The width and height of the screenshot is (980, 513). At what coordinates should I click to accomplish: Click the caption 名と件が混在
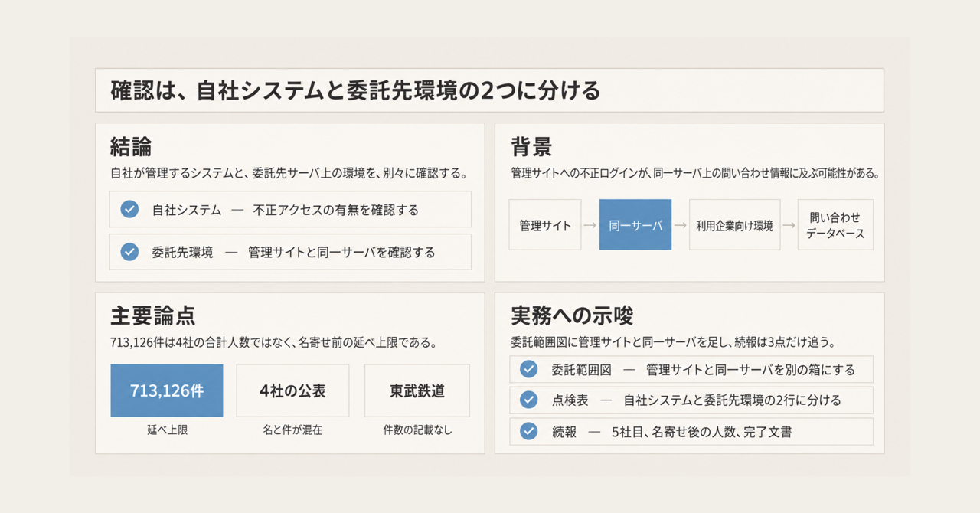click(x=292, y=430)
